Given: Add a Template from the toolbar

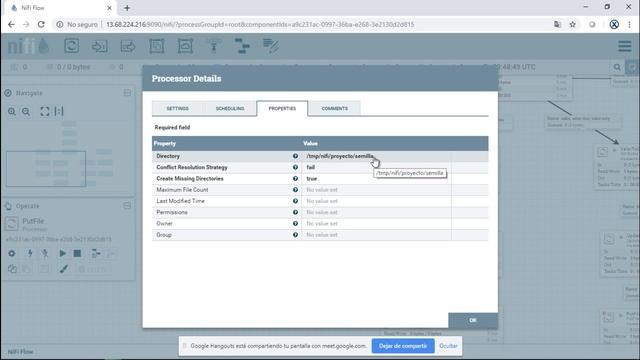Looking at the screenshot, I should tap(242, 46).
